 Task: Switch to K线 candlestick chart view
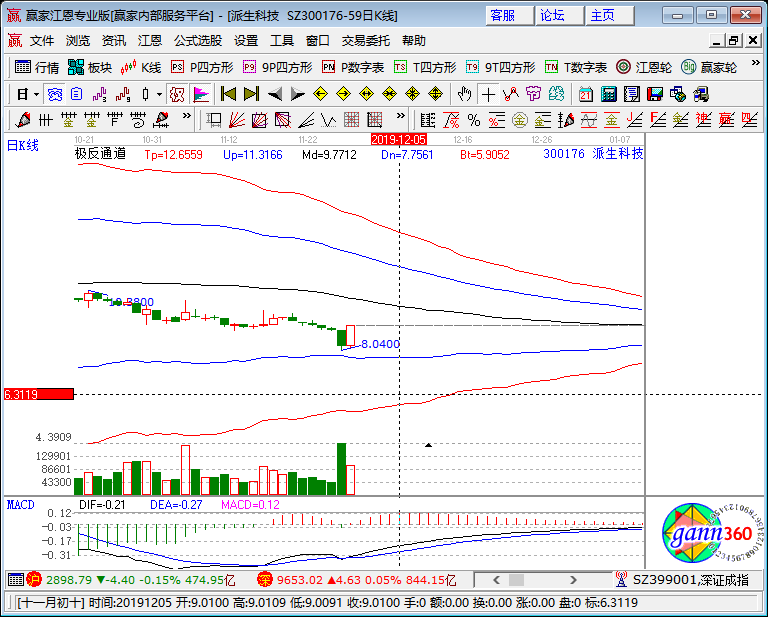click(141, 67)
